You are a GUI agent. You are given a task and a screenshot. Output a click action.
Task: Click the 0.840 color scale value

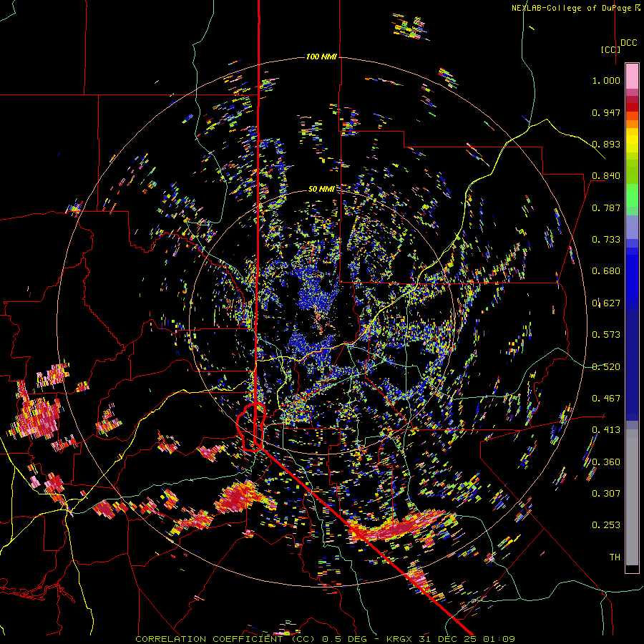point(606,176)
